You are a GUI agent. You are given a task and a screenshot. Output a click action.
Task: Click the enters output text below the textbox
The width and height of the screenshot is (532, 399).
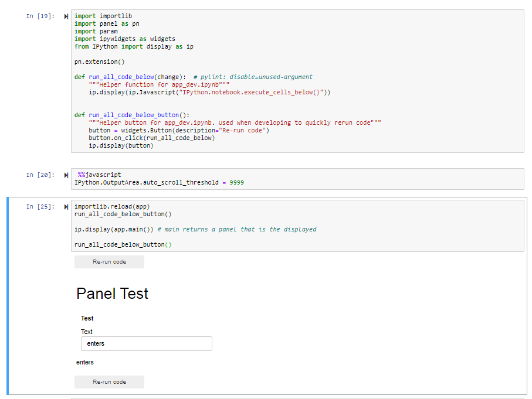tap(85, 362)
